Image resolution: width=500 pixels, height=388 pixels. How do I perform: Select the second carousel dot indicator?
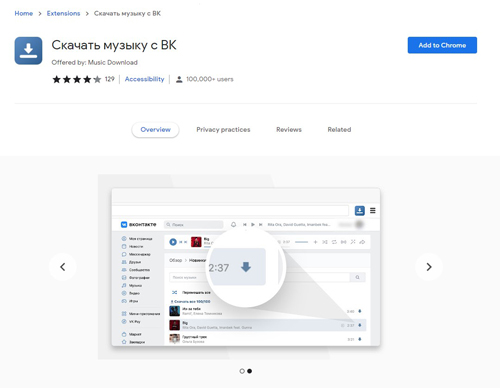(x=250, y=371)
